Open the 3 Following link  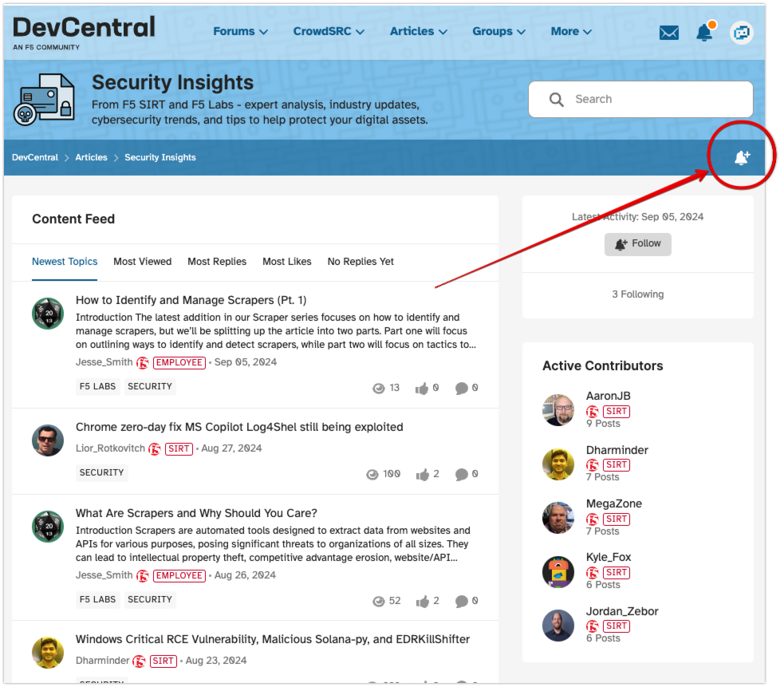tap(637, 294)
